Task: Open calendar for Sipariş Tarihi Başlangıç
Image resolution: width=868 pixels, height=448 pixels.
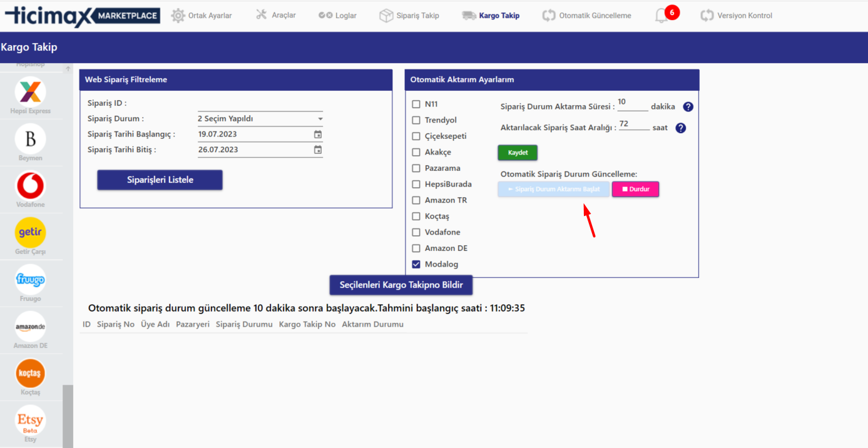Action: tap(318, 135)
